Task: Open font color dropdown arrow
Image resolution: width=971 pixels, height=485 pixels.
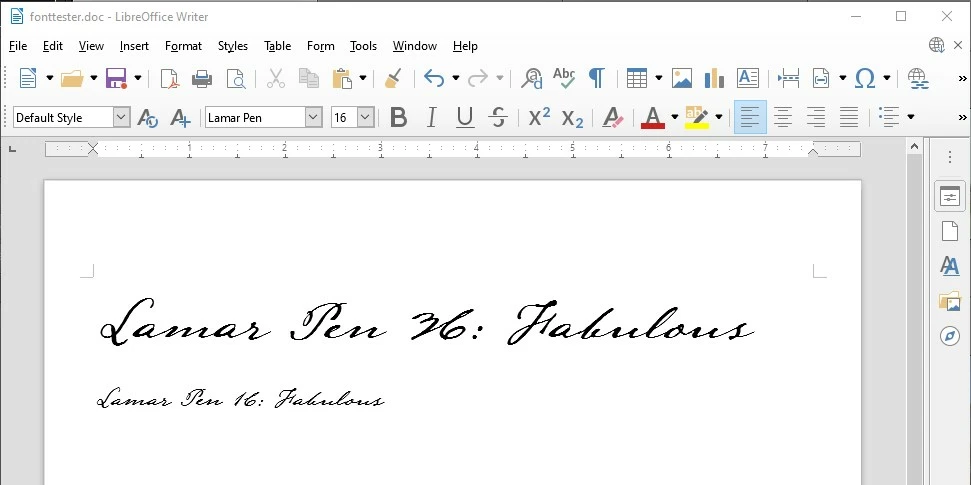Action: click(674, 116)
